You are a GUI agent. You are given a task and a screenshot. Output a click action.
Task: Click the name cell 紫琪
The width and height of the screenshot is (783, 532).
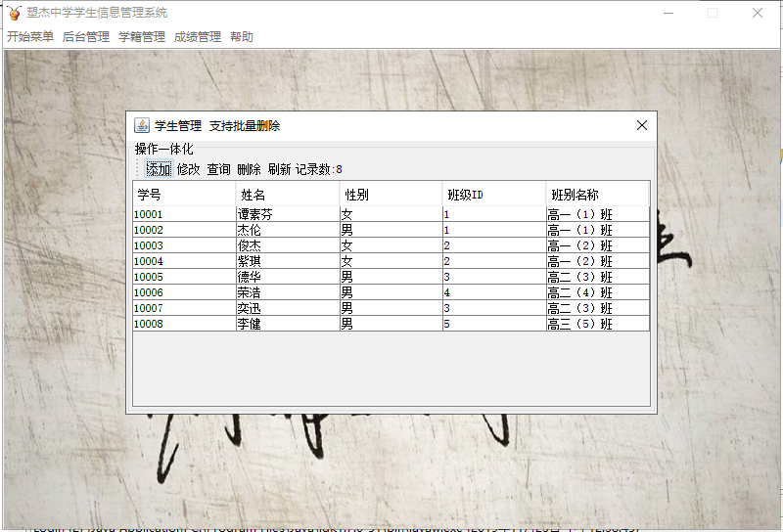pyautogui.click(x=288, y=261)
